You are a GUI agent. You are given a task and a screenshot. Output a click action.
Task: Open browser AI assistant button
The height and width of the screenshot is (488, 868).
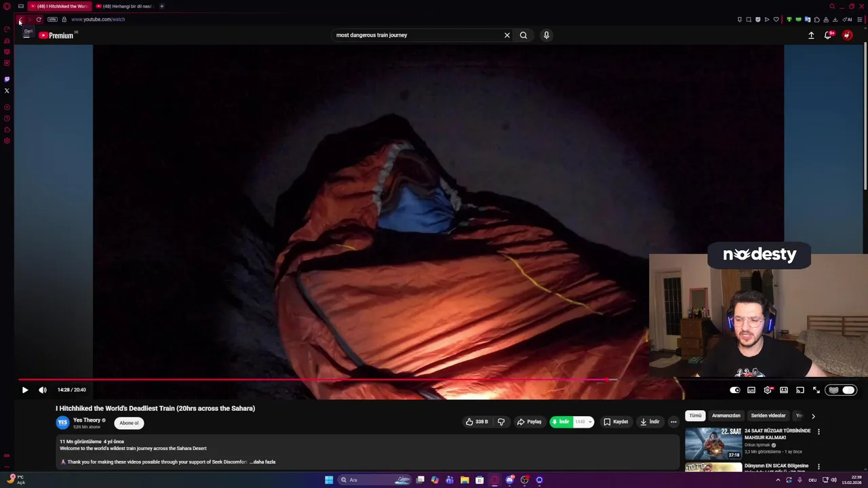848,20
